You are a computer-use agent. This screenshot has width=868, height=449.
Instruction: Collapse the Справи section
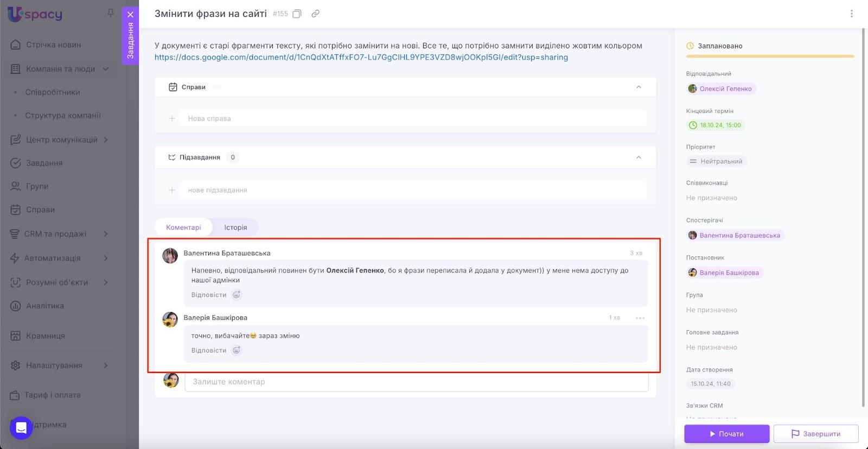tap(639, 87)
